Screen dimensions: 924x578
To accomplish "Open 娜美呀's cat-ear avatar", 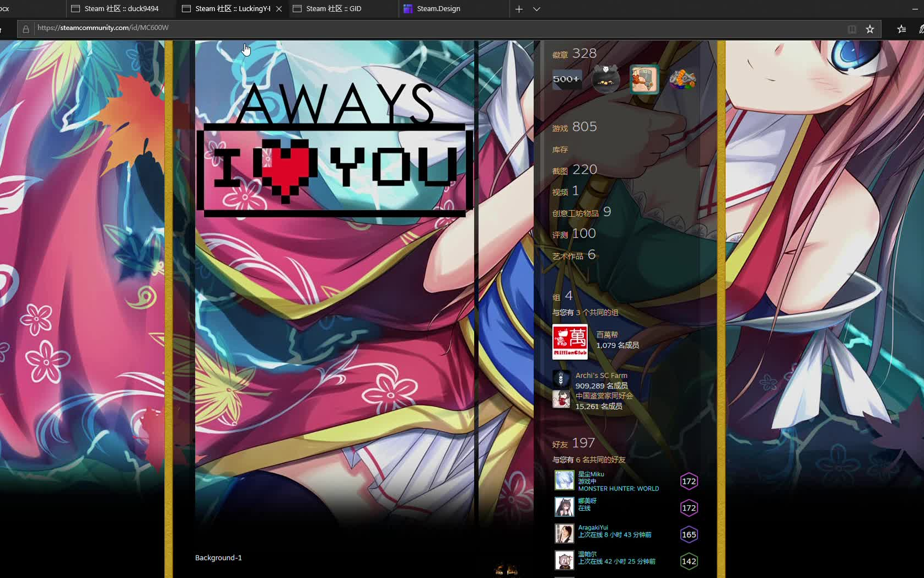I will coord(564,507).
